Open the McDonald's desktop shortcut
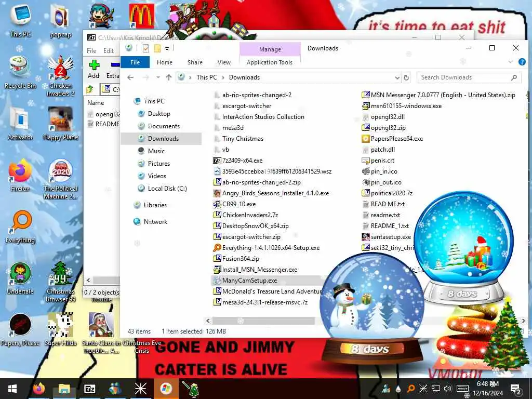 pos(142,16)
